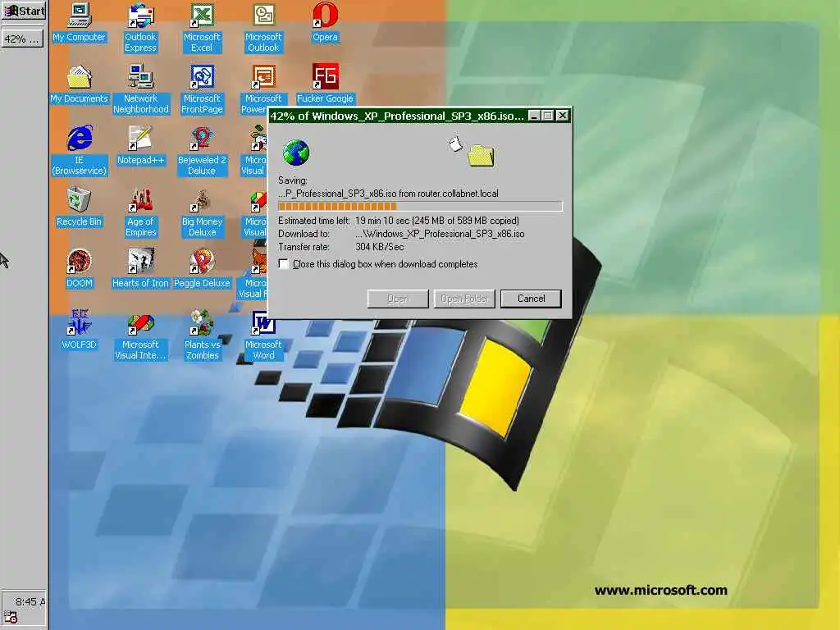Open the My Documents folder icon
840x630 pixels.
click(x=80, y=84)
